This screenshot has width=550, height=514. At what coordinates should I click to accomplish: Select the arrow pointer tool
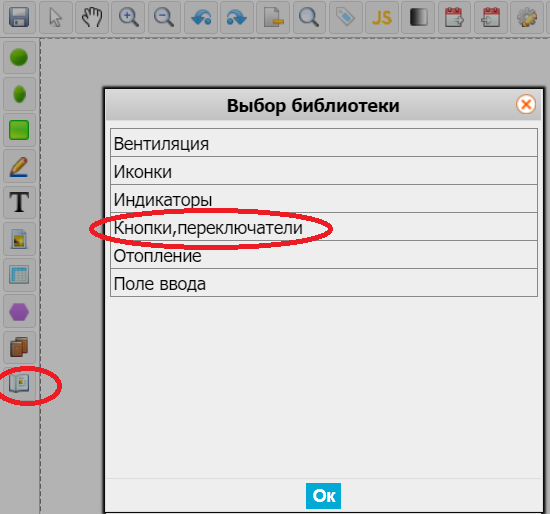pyautogui.click(x=56, y=17)
